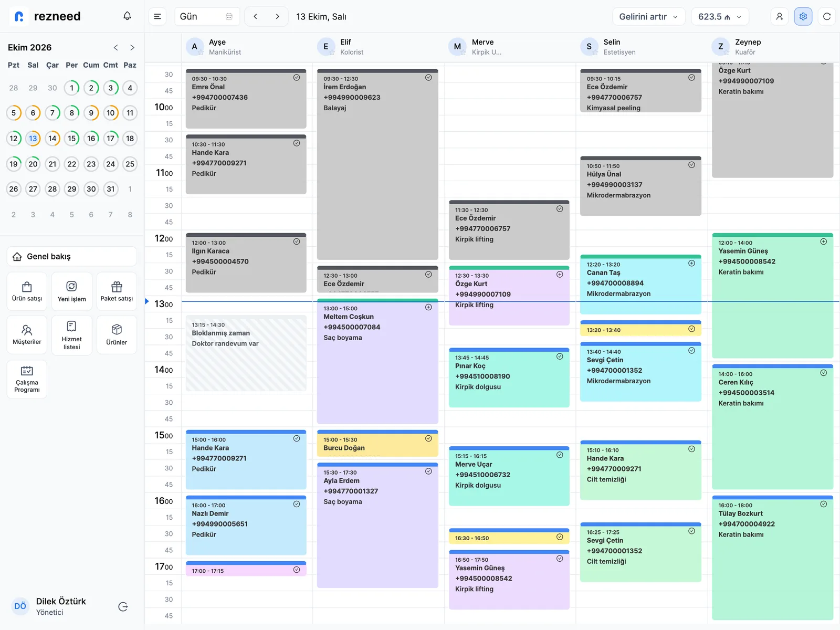Open Ürünler shortcut
The height and width of the screenshot is (630, 840).
point(117,335)
